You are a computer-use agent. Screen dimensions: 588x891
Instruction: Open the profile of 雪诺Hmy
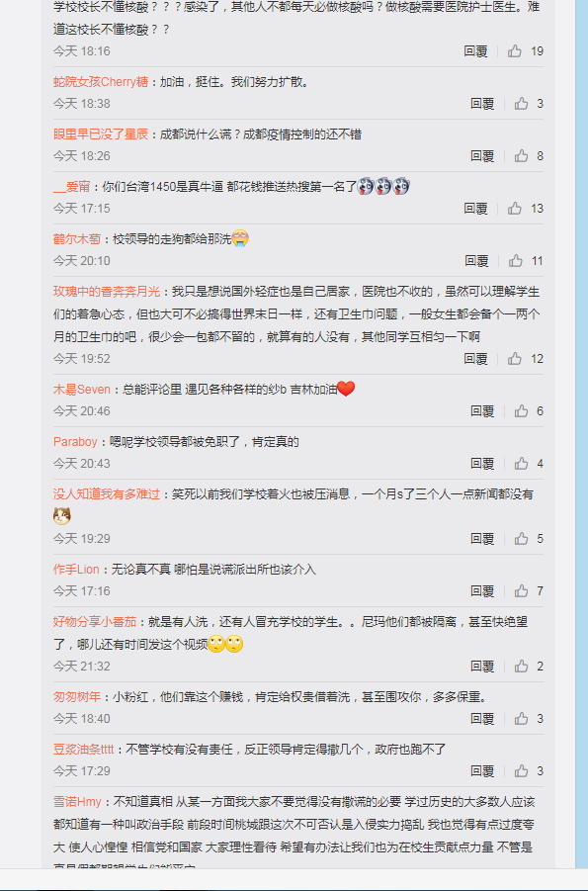coord(77,801)
